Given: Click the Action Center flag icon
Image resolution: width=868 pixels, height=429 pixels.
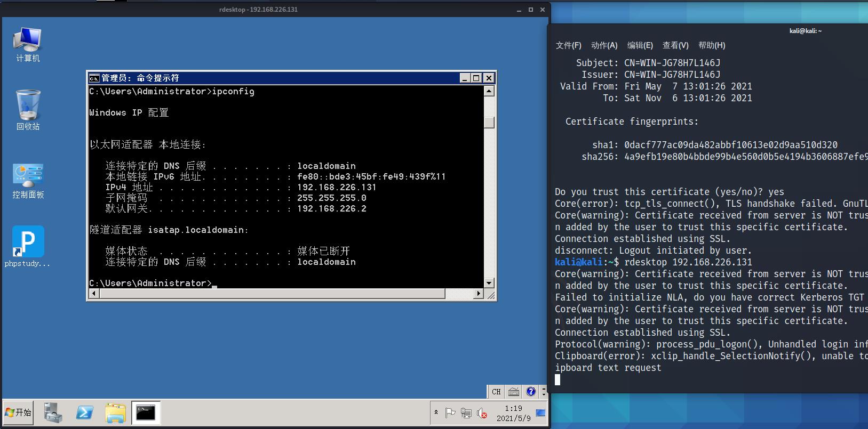Looking at the screenshot, I should [x=450, y=412].
